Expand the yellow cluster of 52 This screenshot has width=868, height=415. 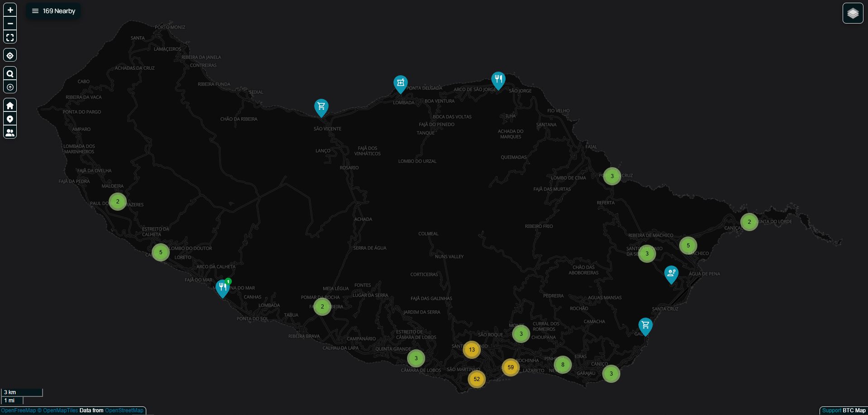point(476,379)
